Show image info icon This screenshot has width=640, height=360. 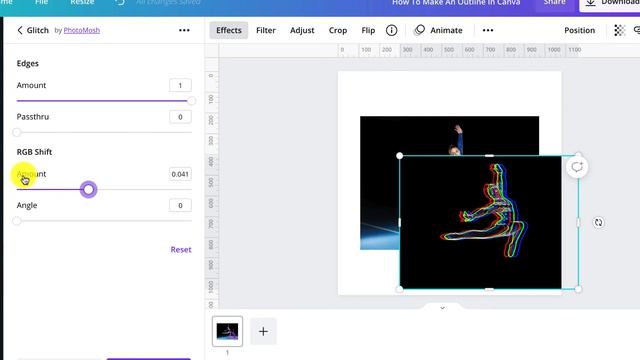(x=391, y=30)
